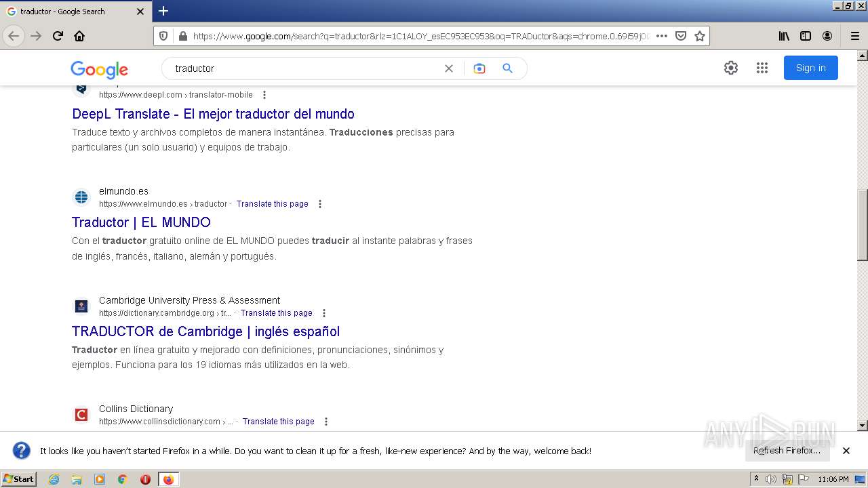Viewport: 868px width, 488px height.
Task: Clear the Google search box
Action: click(x=448, y=68)
